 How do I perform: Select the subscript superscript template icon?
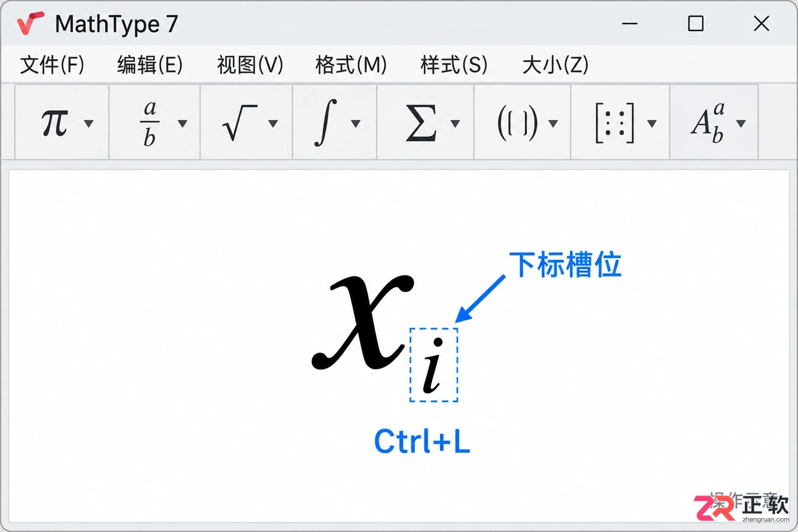tap(708, 123)
